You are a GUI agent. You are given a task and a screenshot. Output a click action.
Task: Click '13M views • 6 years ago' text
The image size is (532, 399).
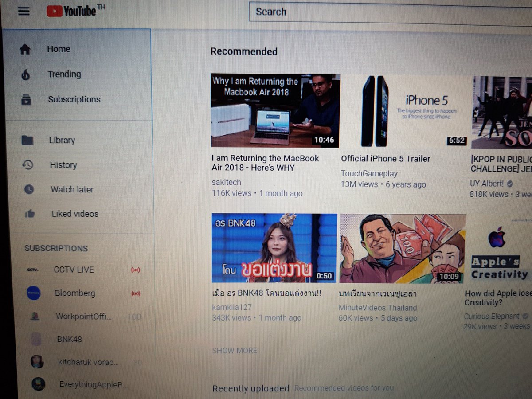(383, 184)
